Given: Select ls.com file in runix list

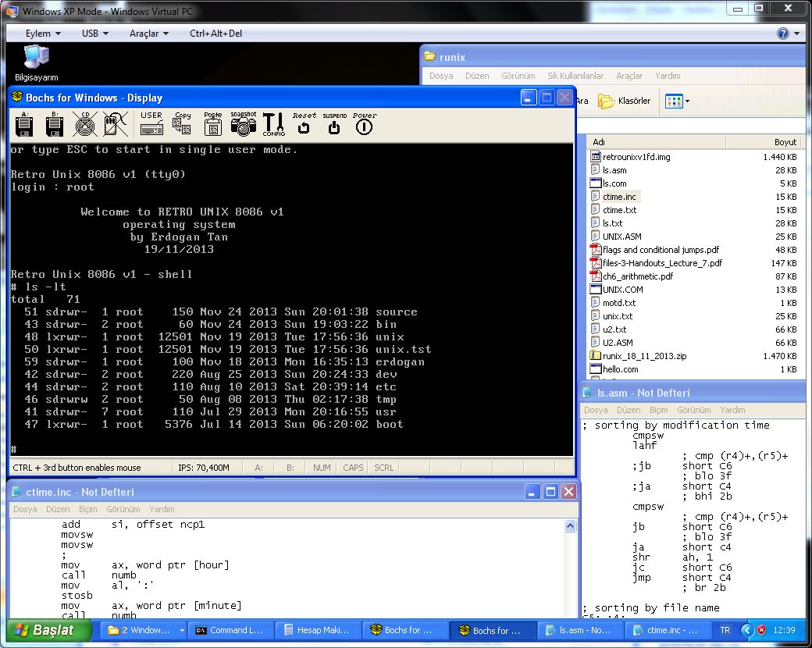Looking at the screenshot, I should (x=608, y=183).
